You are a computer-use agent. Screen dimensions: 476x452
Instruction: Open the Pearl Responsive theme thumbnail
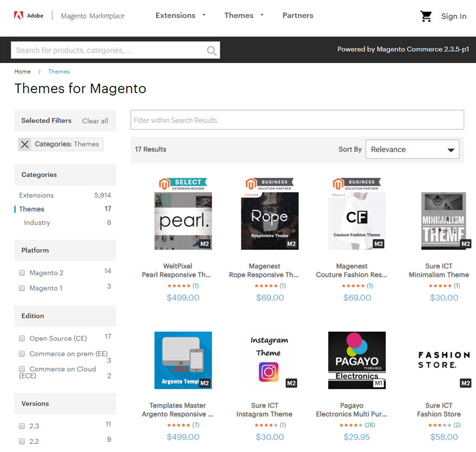183,220
